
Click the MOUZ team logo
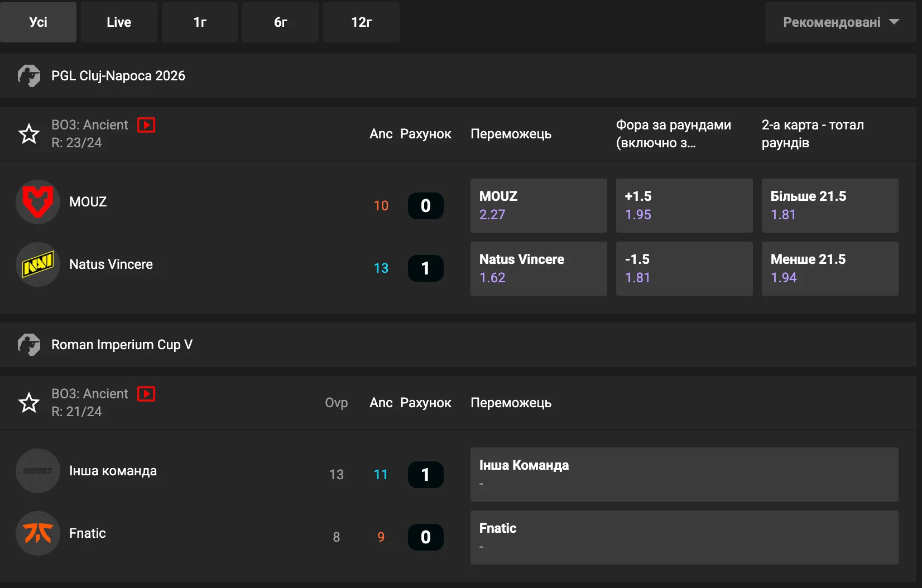38,202
